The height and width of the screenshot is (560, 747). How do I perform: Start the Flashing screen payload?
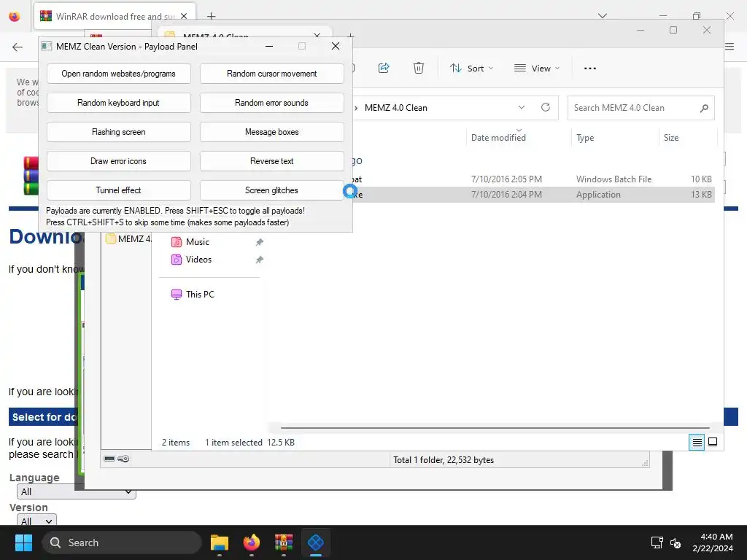coord(119,132)
